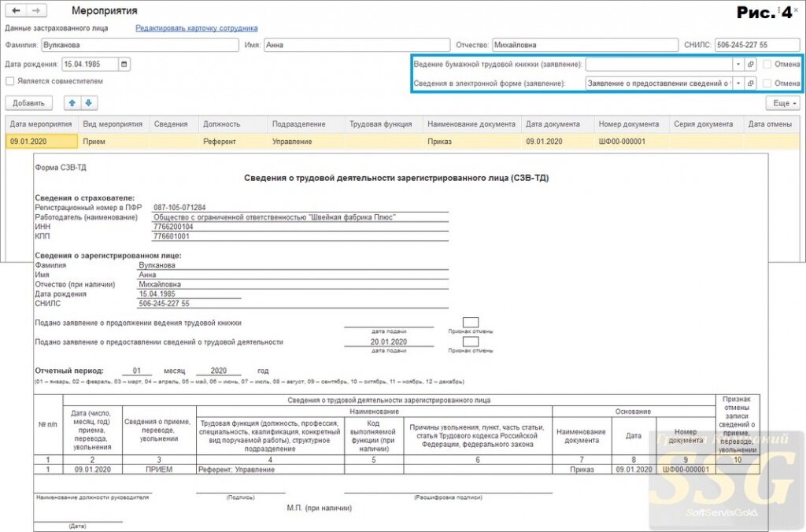This screenshot has width=806, height=532.
Task: Check Отмена for electronic form application
Action: (x=767, y=83)
